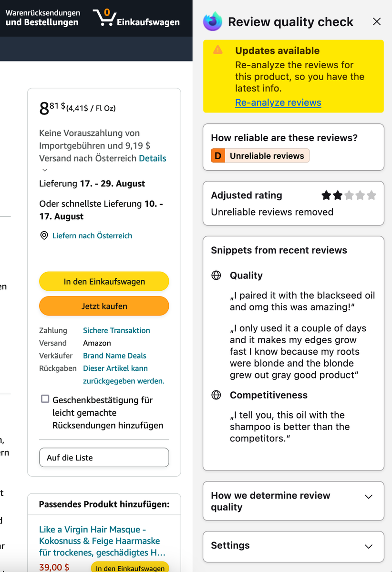The width and height of the screenshot is (392, 572).
Task: Expand import fee details chevron
Action: (x=45, y=170)
